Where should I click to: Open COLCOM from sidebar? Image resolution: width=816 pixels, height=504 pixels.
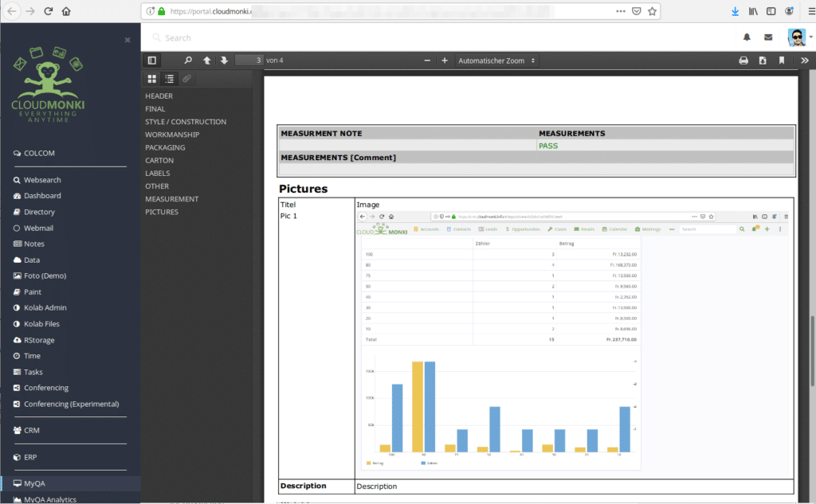click(x=33, y=153)
